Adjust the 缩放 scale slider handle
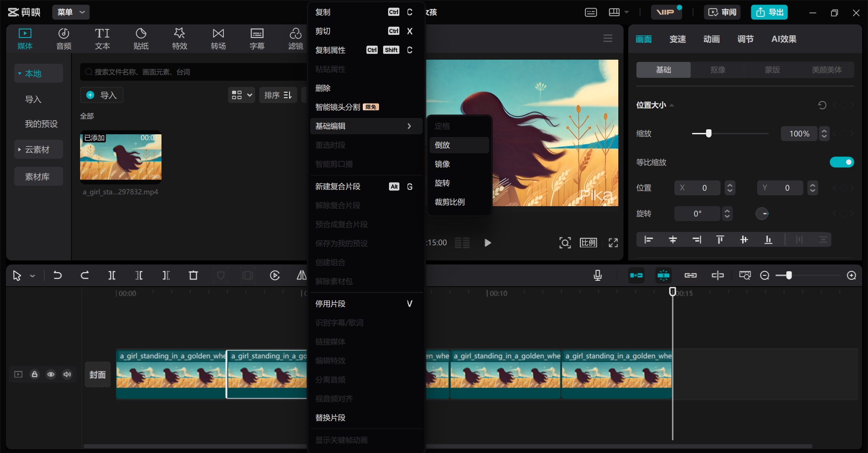 (708, 133)
